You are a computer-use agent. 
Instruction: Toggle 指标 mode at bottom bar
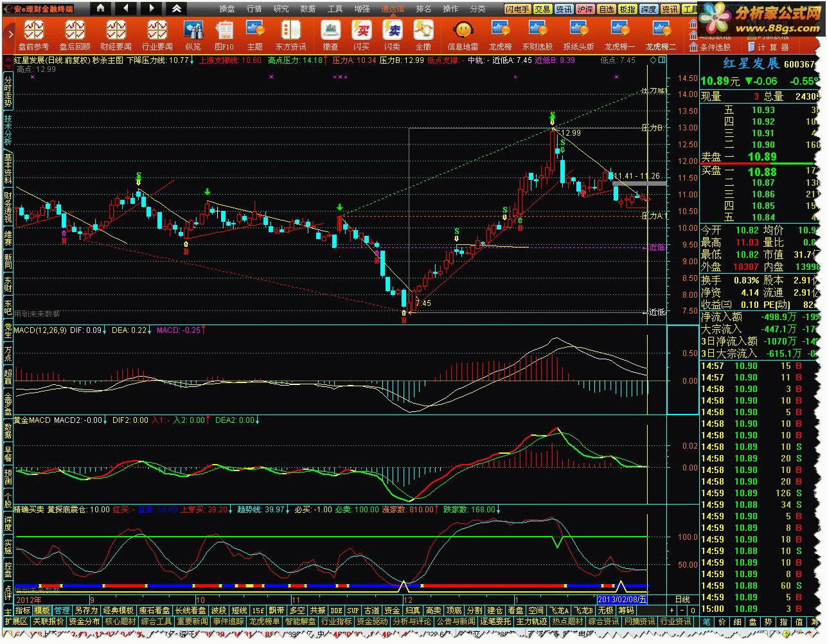tap(22, 611)
